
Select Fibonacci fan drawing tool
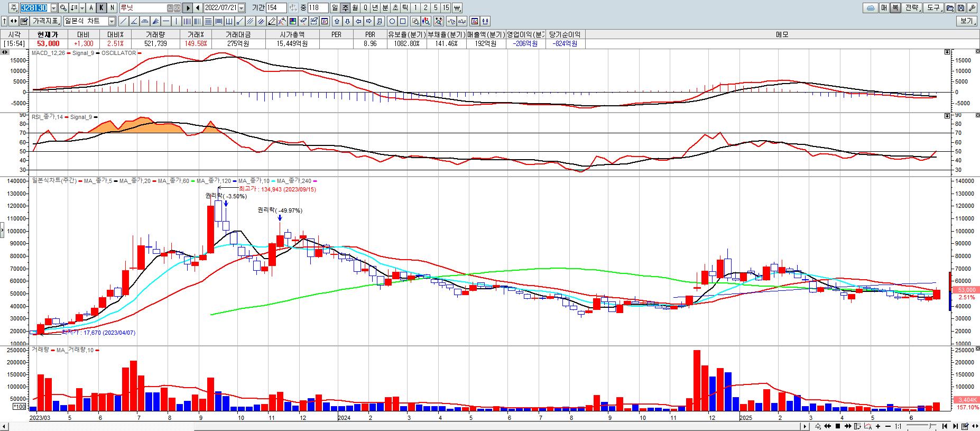155,21
